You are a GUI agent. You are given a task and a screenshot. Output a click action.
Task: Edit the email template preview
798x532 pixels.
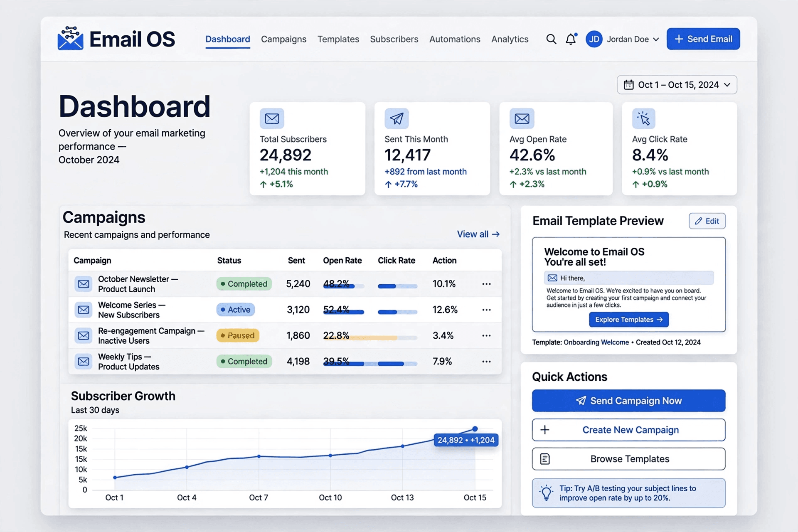pos(707,221)
